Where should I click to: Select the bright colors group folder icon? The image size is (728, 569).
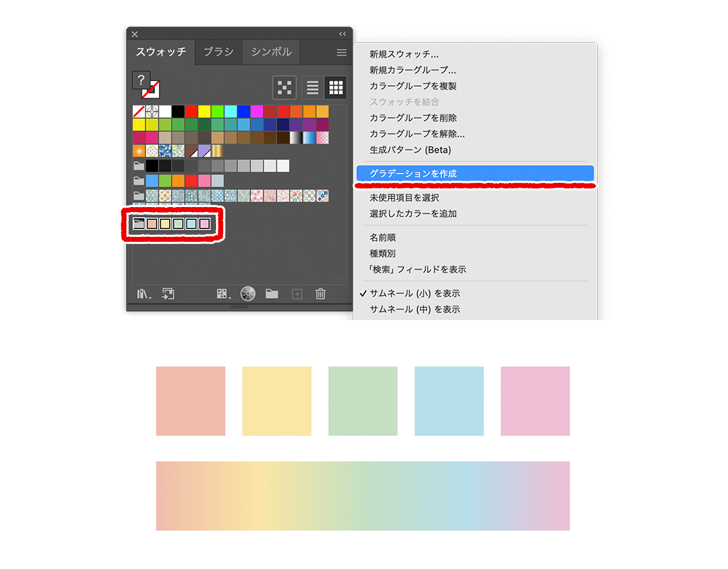point(139,181)
